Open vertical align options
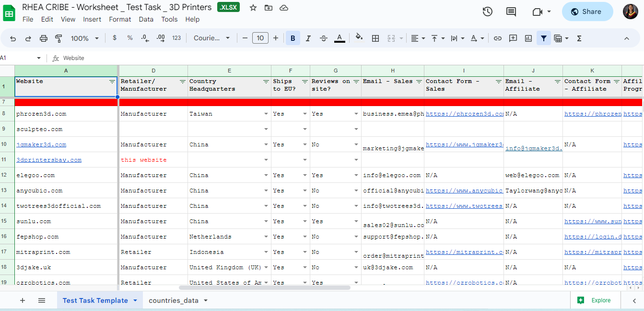The width and height of the screenshot is (644, 311). 438,38
